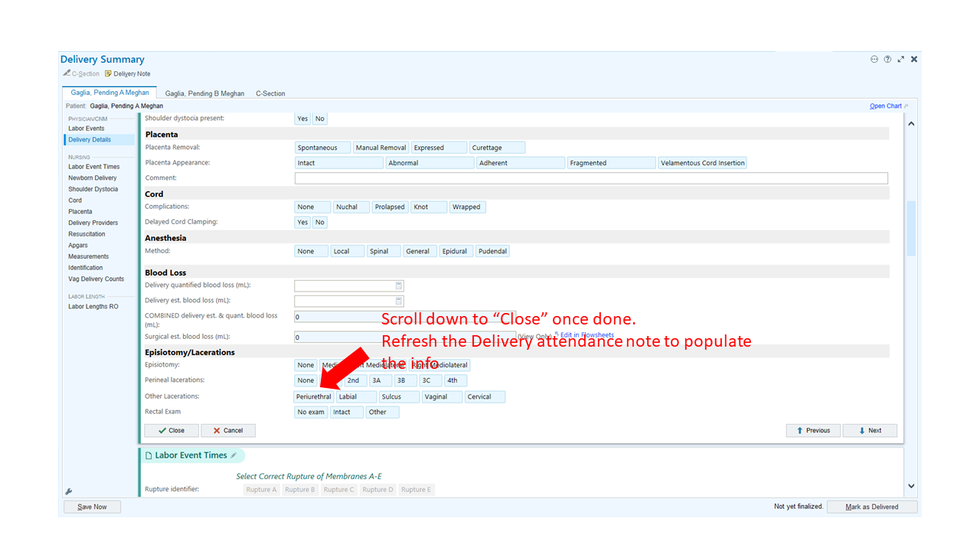980x551 pixels.
Task: Click the calculator icon for delivery est. blood loss
Action: pyautogui.click(x=399, y=301)
